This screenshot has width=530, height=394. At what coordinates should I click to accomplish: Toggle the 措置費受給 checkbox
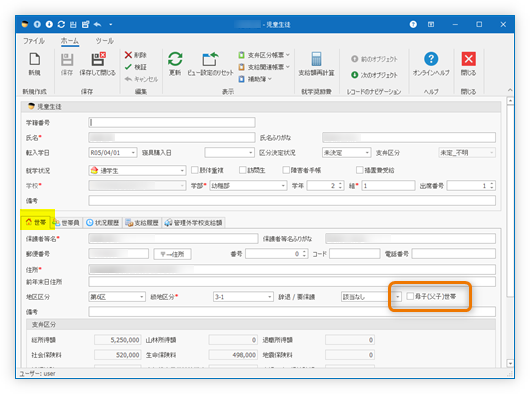[x=360, y=170]
